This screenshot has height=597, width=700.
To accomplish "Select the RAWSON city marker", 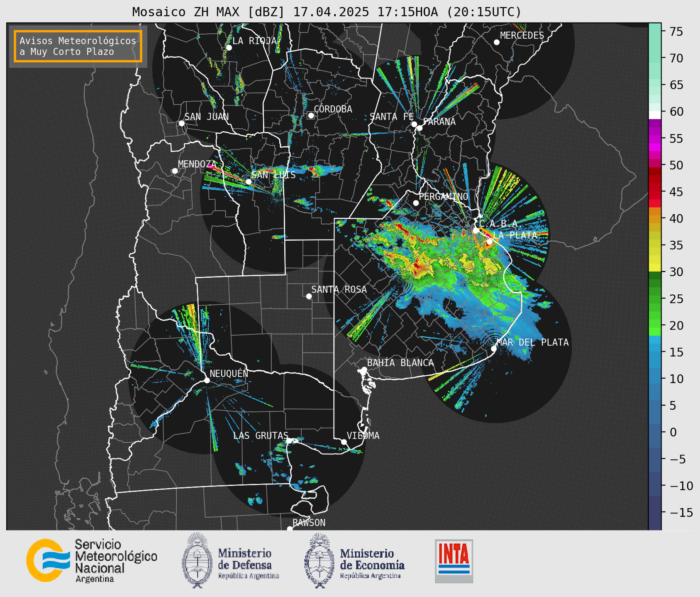I will (290, 528).
